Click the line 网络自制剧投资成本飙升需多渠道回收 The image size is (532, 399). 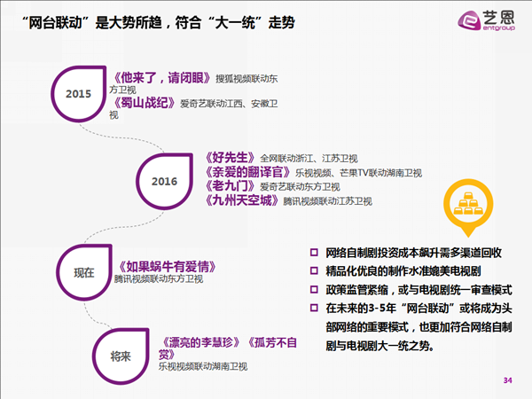coord(413,253)
